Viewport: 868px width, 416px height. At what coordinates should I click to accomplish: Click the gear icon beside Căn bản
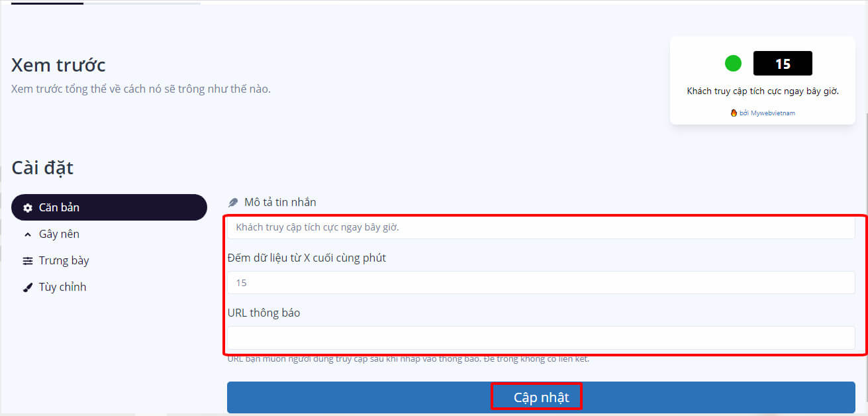point(28,208)
